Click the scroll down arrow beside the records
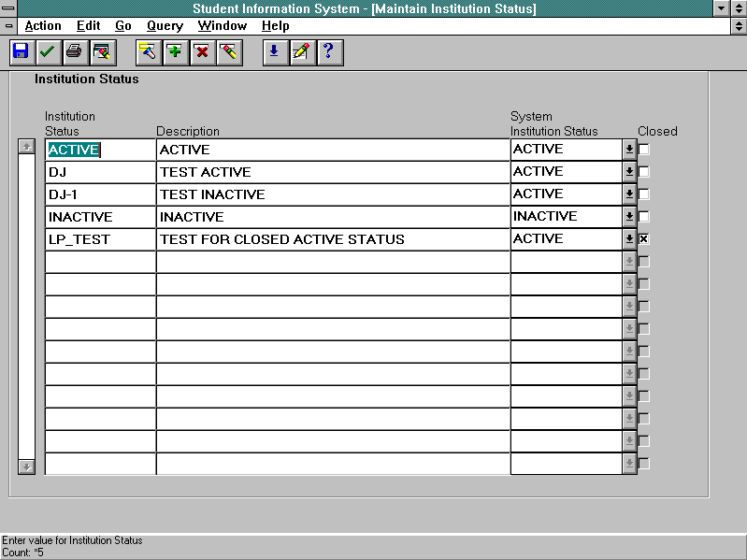The height and width of the screenshot is (560, 747). click(27, 466)
